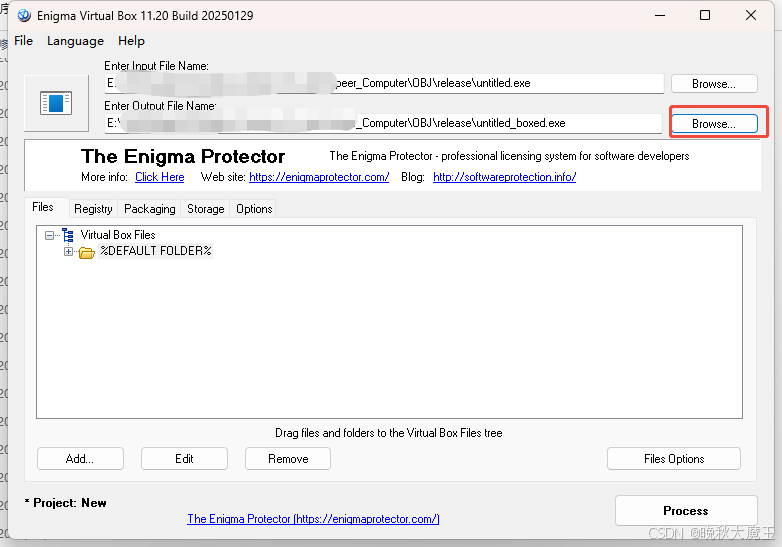The image size is (782, 547).
Task: Open the Help menu
Action: click(131, 41)
